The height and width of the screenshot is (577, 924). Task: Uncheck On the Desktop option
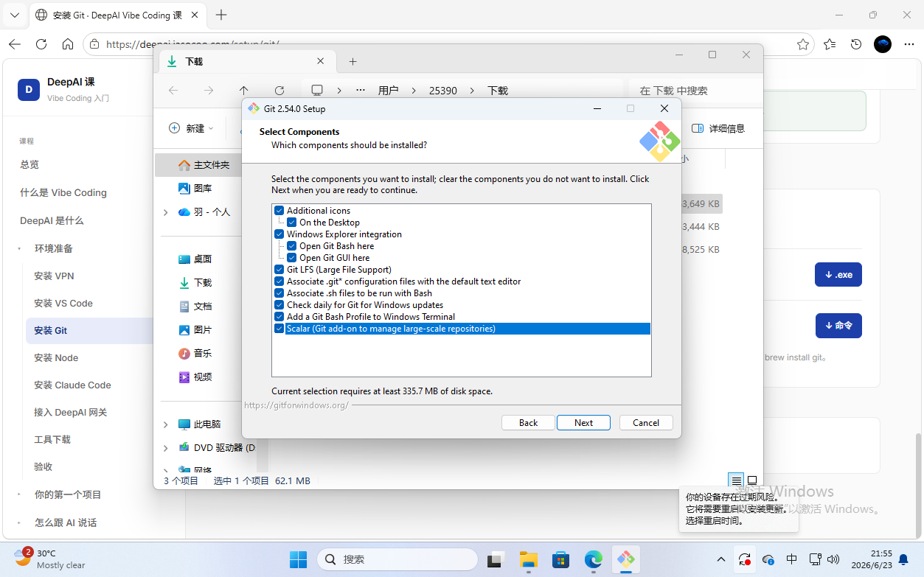[x=292, y=223]
